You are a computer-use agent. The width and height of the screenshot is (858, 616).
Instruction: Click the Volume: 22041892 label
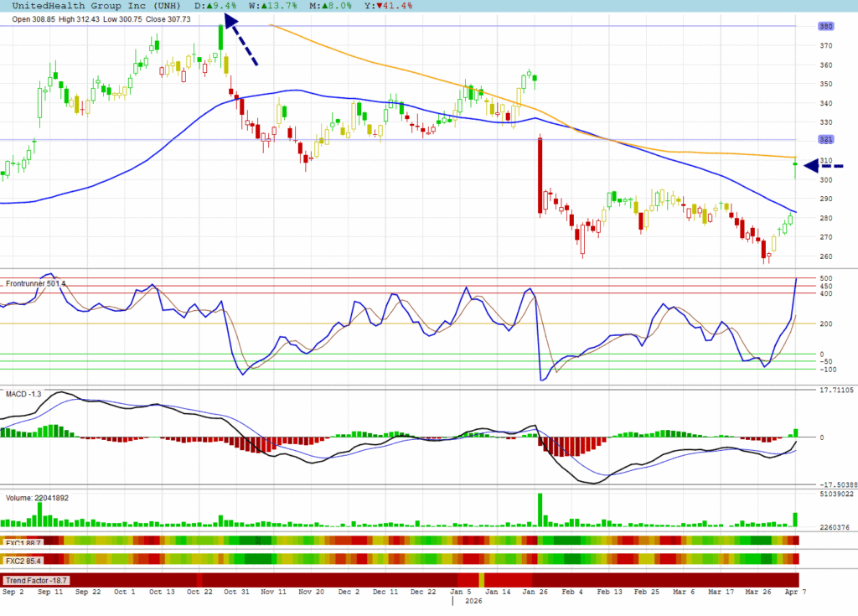[x=38, y=498]
